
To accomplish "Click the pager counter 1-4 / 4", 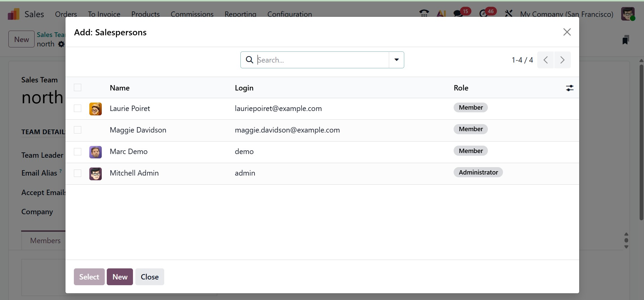I will [522, 60].
